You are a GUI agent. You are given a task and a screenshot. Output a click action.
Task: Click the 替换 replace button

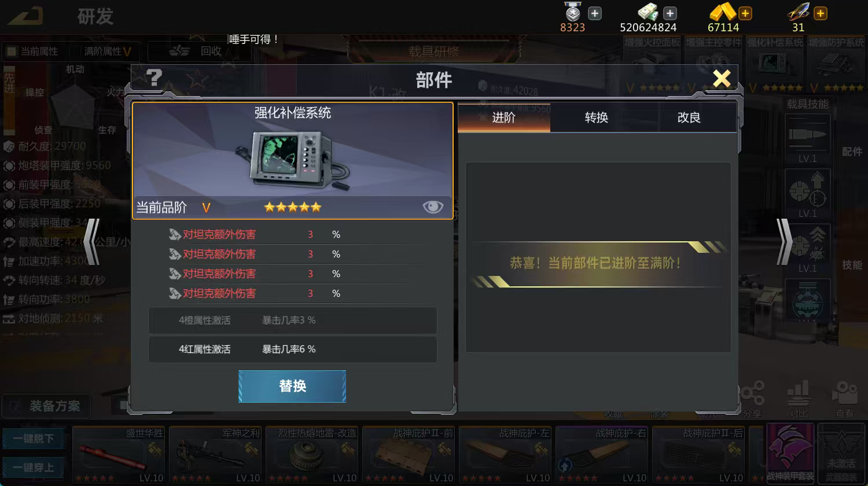click(x=292, y=386)
